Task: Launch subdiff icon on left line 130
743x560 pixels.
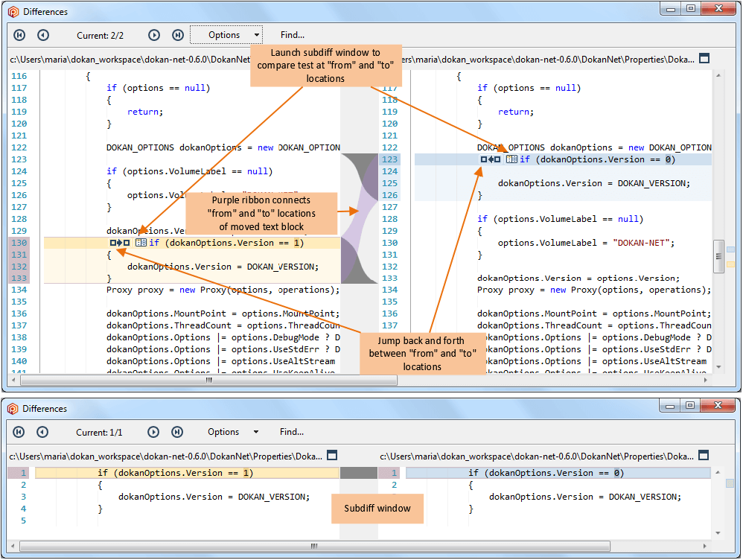Action: pos(141,243)
